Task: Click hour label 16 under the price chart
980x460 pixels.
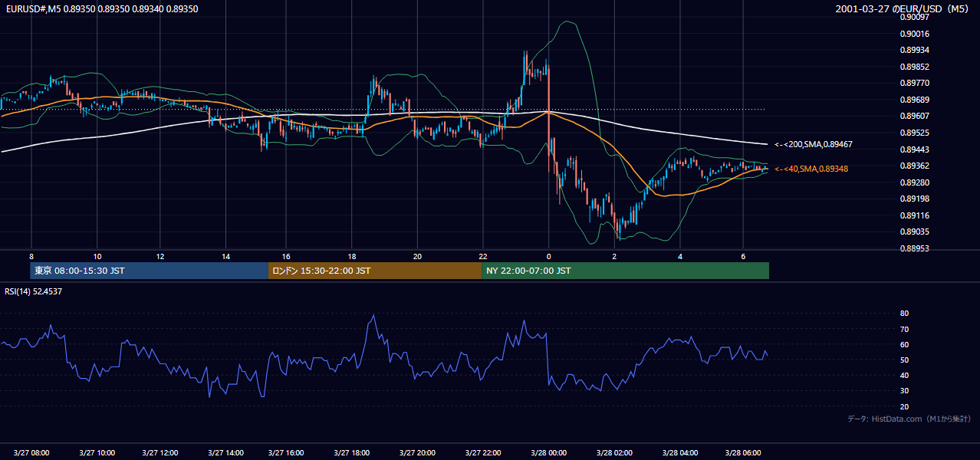Action: (286, 256)
